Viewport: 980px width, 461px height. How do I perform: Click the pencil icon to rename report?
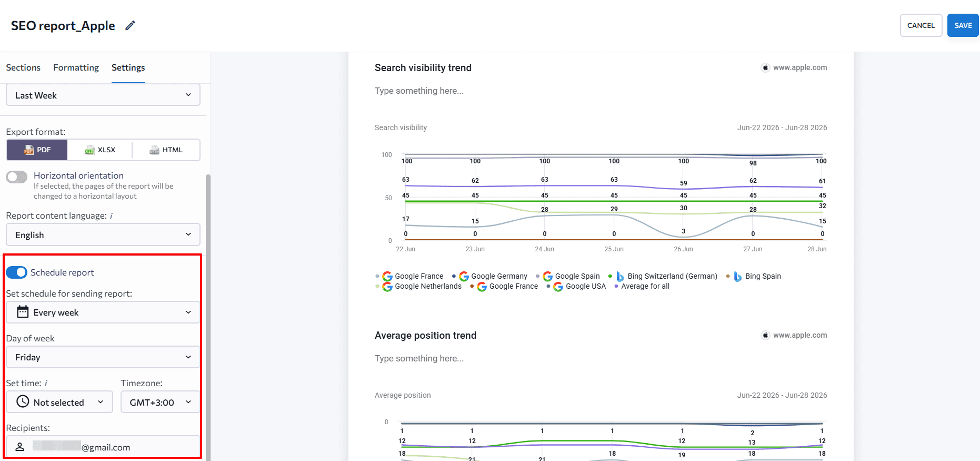[130, 25]
